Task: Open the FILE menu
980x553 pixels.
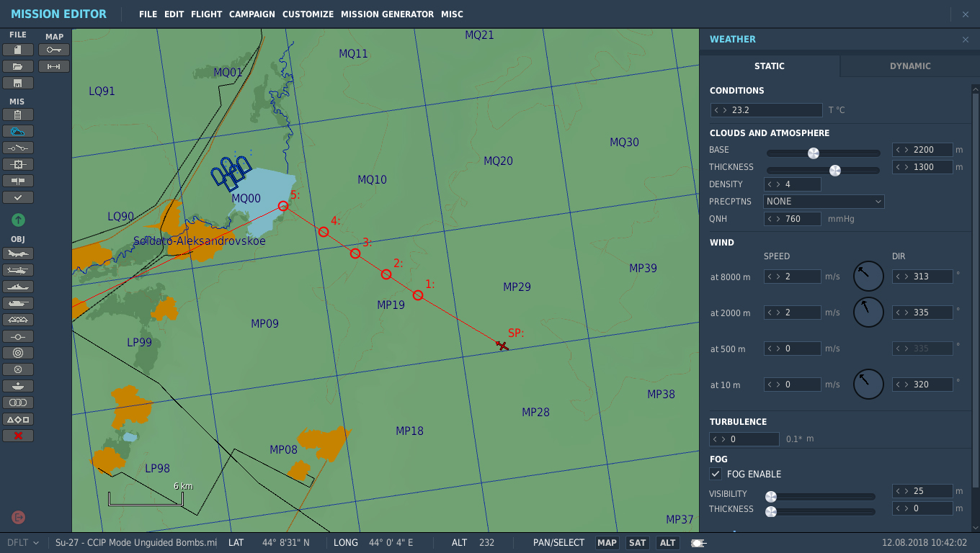Action: coord(148,14)
